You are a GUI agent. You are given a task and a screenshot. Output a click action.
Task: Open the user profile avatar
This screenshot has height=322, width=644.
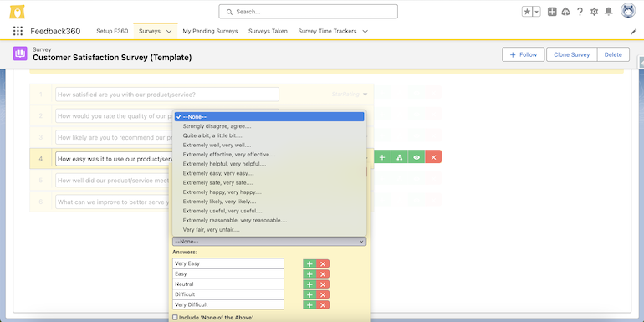click(x=628, y=11)
